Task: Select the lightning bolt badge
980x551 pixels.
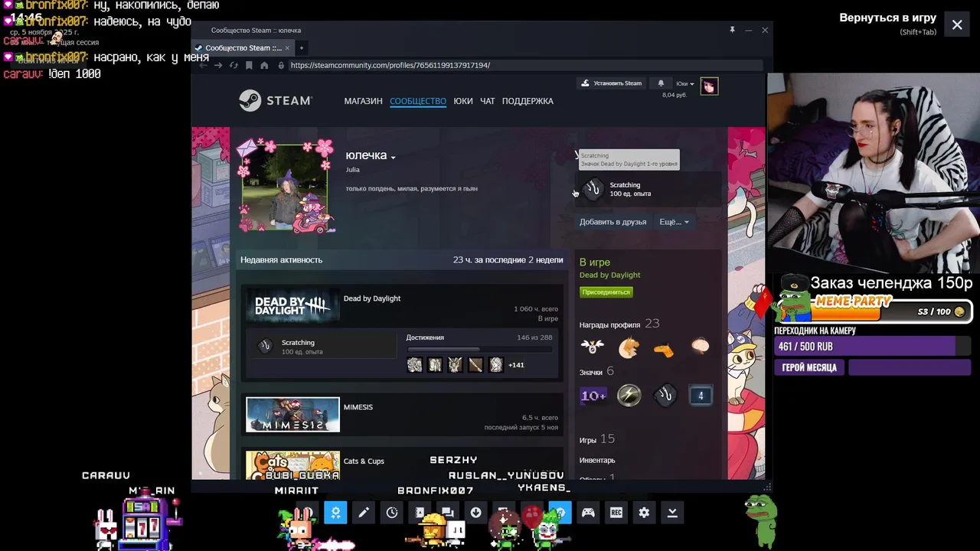Action: 629,396
